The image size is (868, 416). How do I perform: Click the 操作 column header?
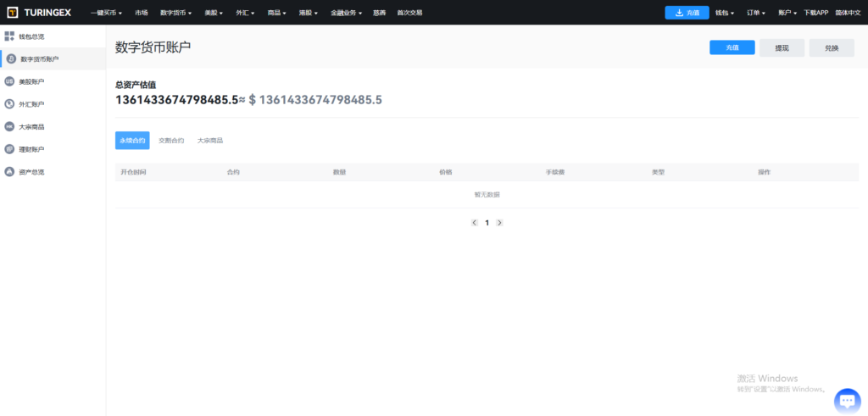765,172
